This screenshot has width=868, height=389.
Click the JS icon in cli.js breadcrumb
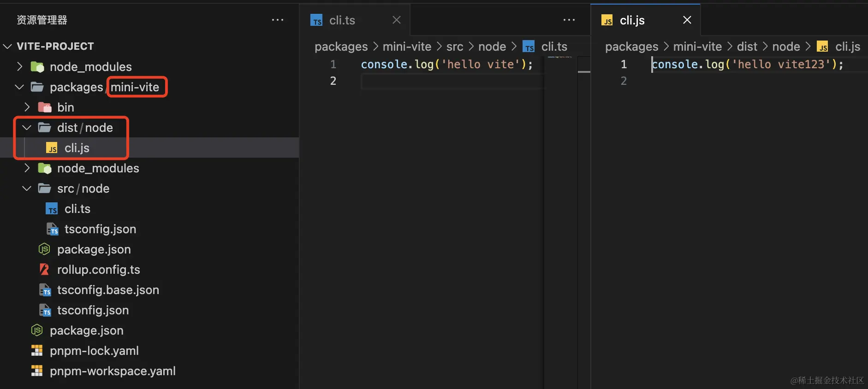coord(822,47)
